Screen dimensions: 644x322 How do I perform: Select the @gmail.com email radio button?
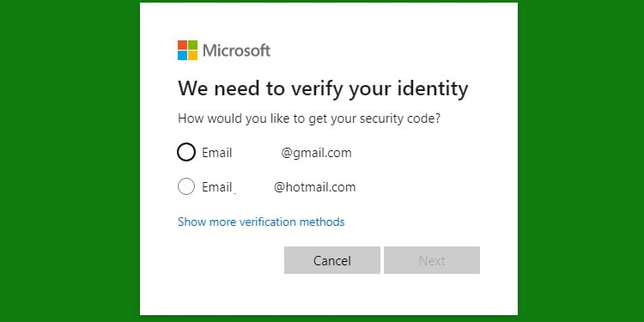(x=186, y=152)
